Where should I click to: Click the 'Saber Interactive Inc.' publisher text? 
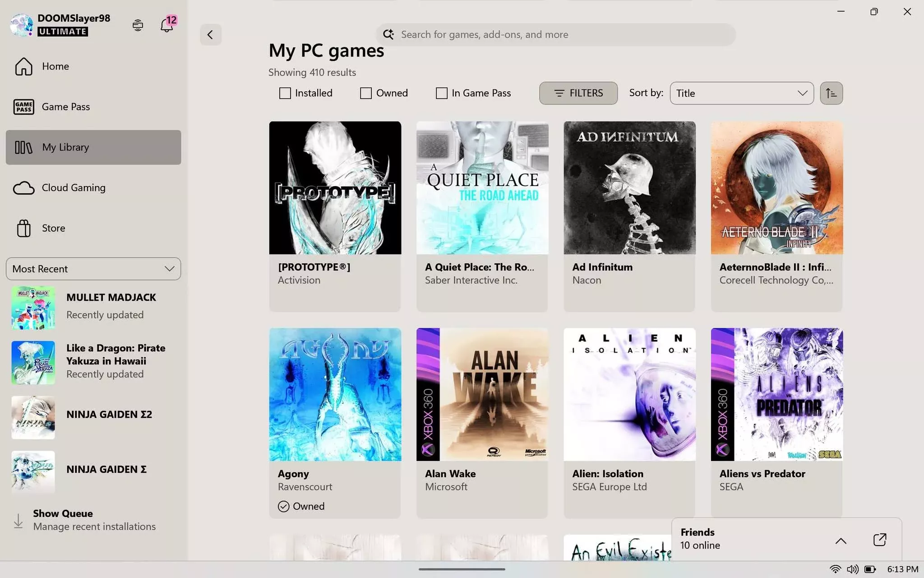pos(471,280)
